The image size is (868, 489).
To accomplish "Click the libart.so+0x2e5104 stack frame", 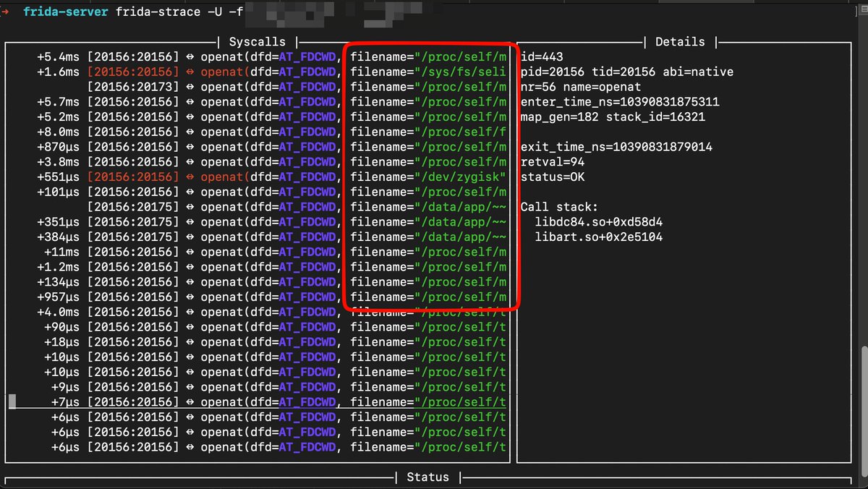I will point(599,237).
